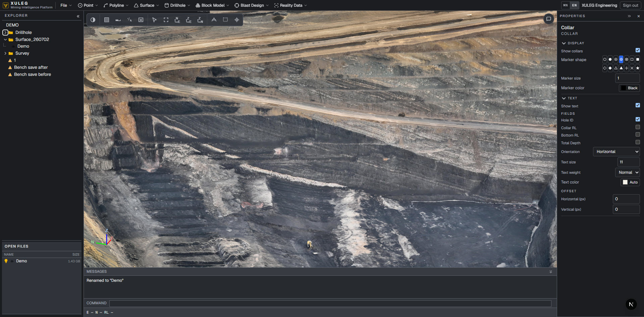The image size is (644, 317).
Task: Enable the Bottom RL field checkbox
Action: point(638,135)
